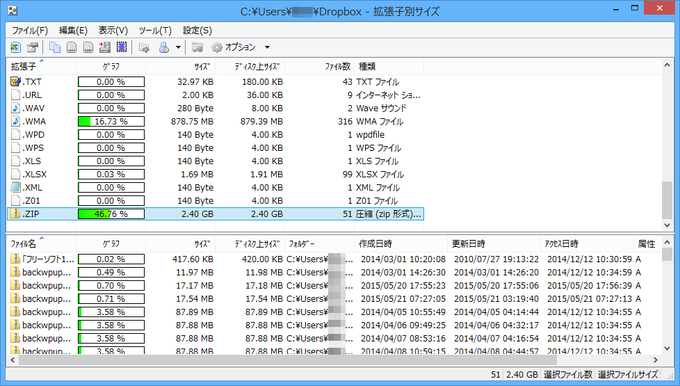Screen dimensions: 680x386
Task: Click the Wave サウンド type cell
Action: [381, 108]
